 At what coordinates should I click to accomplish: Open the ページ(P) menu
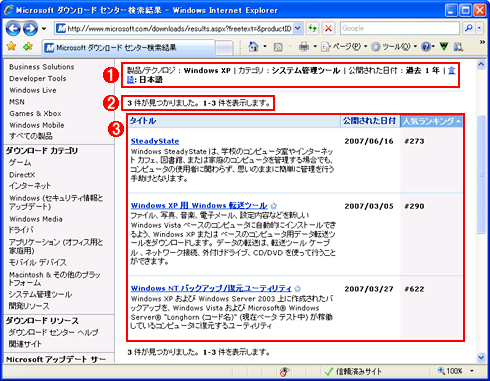[x=344, y=47]
